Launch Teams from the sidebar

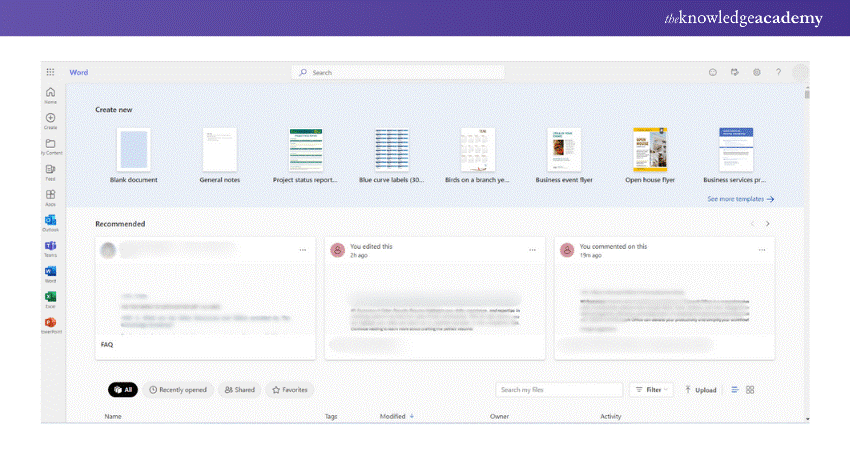coord(50,246)
